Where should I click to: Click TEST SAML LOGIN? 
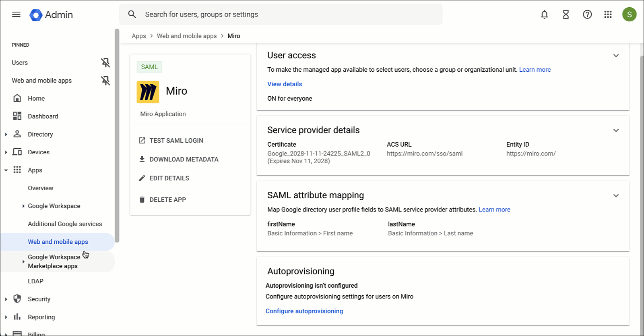tap(176, 141)
